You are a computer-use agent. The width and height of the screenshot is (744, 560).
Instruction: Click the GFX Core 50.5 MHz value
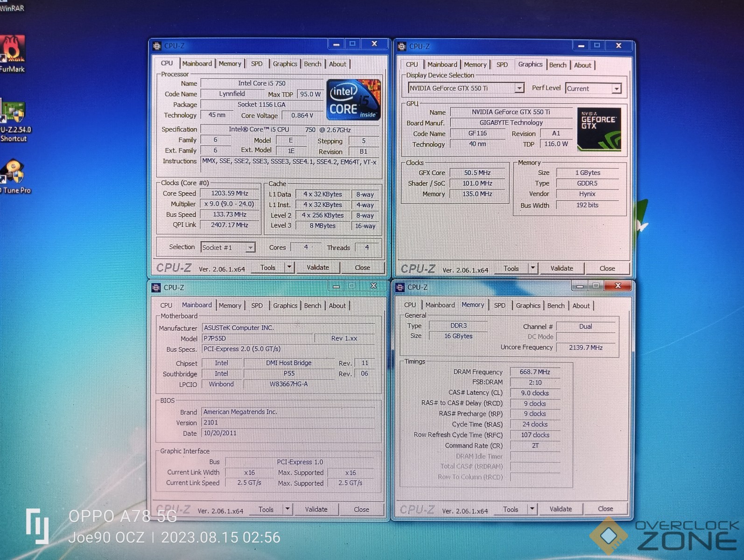(x=477, y=173)
